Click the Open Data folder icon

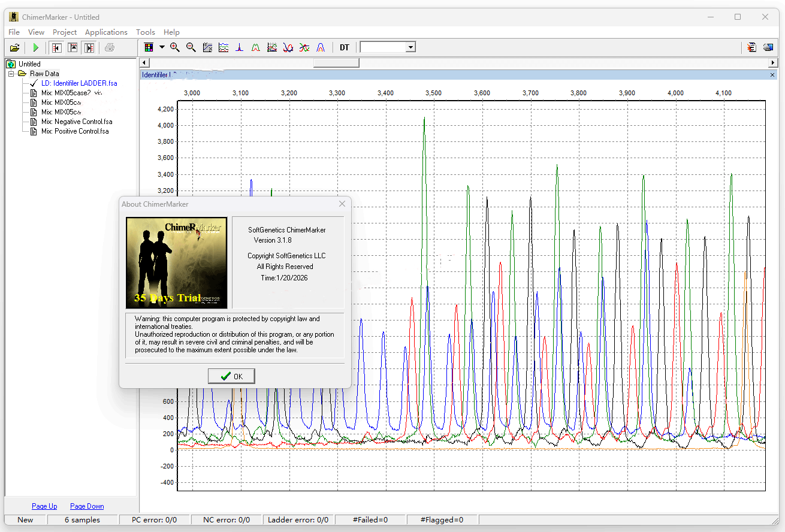coord(15,47)
